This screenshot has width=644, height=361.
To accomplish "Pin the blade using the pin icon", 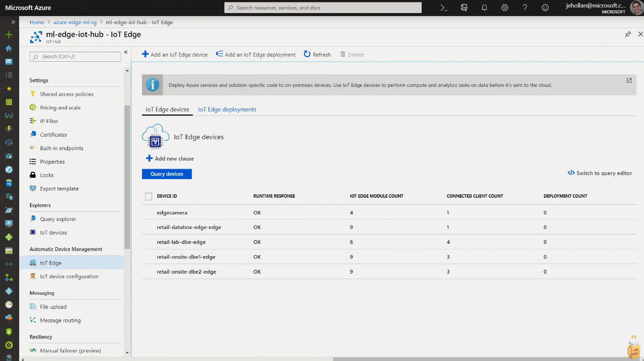I will point(627,34).
